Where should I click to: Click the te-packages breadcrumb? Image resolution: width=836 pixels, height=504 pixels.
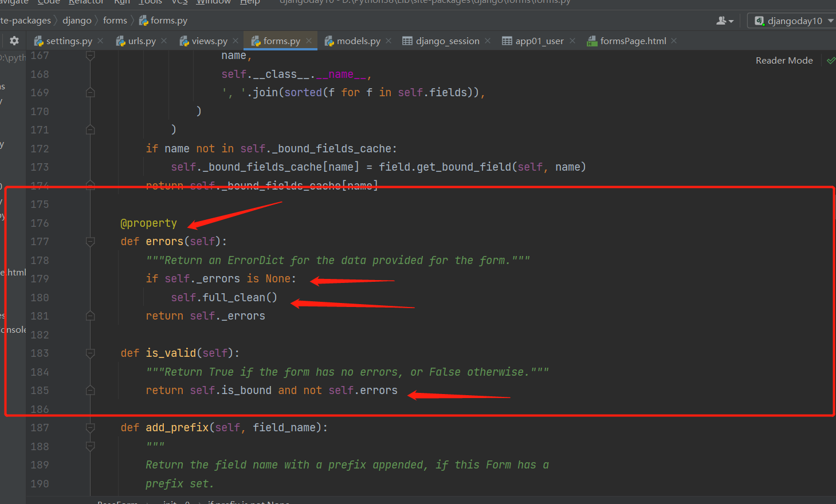pyautogui.click(x=26, y=21)
